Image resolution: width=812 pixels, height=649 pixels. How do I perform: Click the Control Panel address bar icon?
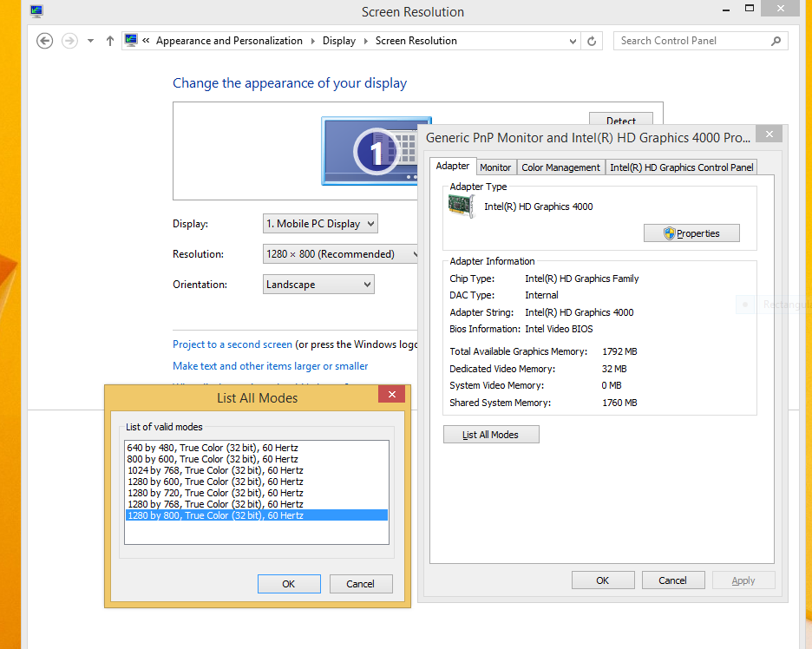click(x=131, y=41)
